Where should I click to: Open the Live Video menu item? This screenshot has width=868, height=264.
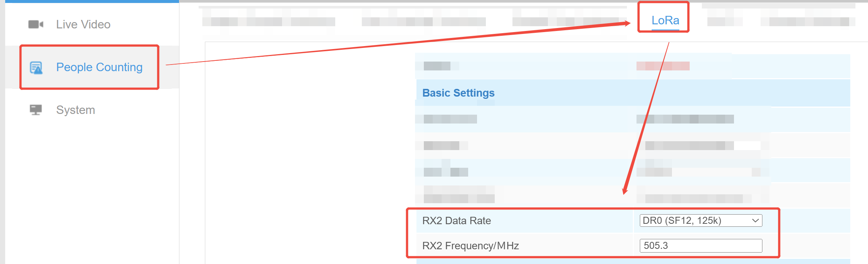(83, 24)
